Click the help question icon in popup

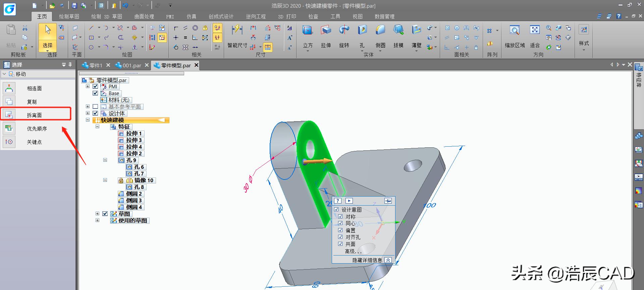[338, 201]
